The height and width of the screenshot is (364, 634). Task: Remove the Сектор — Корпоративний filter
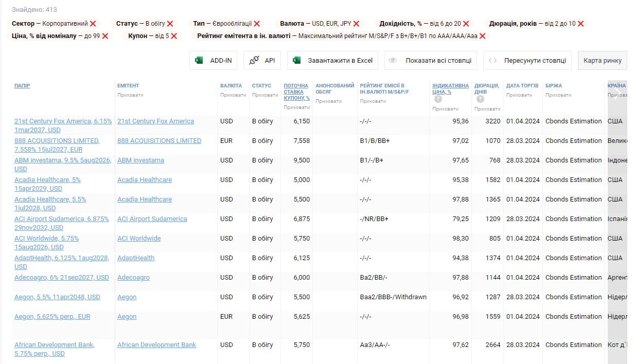point(93,24)
